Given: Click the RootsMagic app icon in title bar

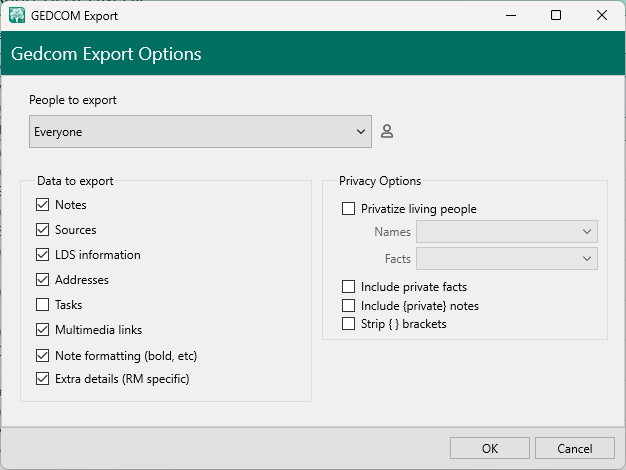Looking at the screenshot, I should pyautogui.click(x=17, y=15).
